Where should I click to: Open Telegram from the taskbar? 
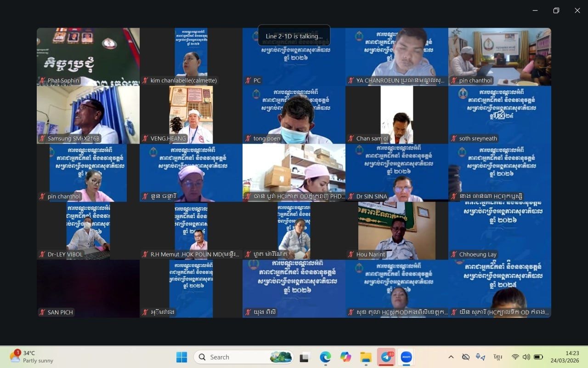pos(386,357)
